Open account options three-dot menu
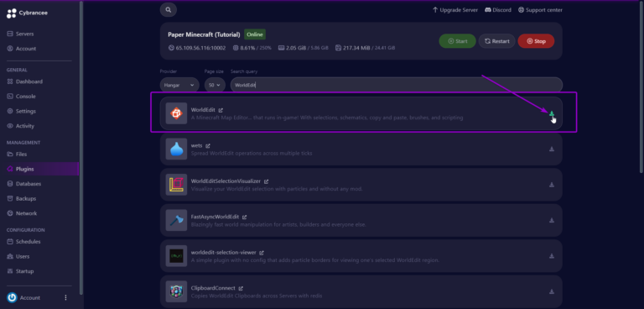Viewport: 644px width, 309px height. pos(65,297)
